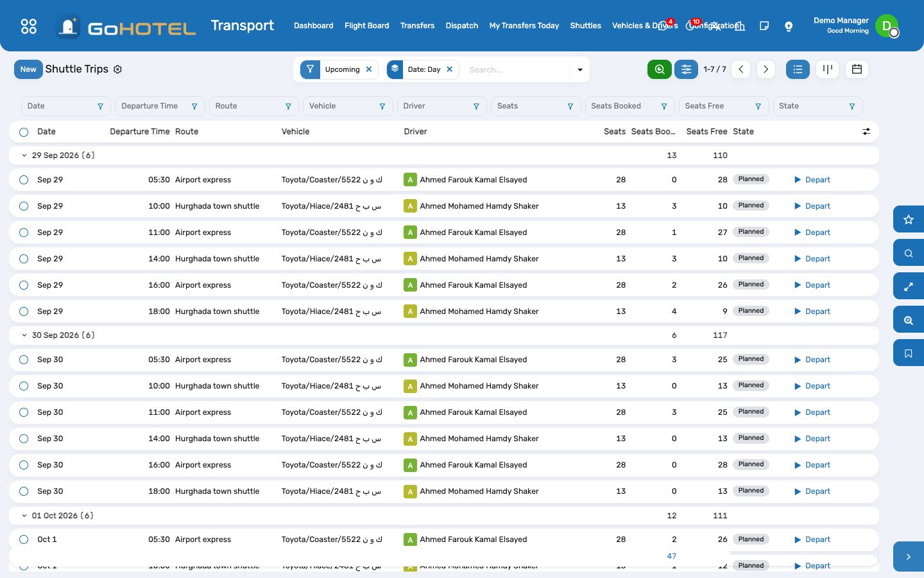Screen dimensions: 924x578
Task: Click the bookmark sidebar button
Action: click(909, 353)
